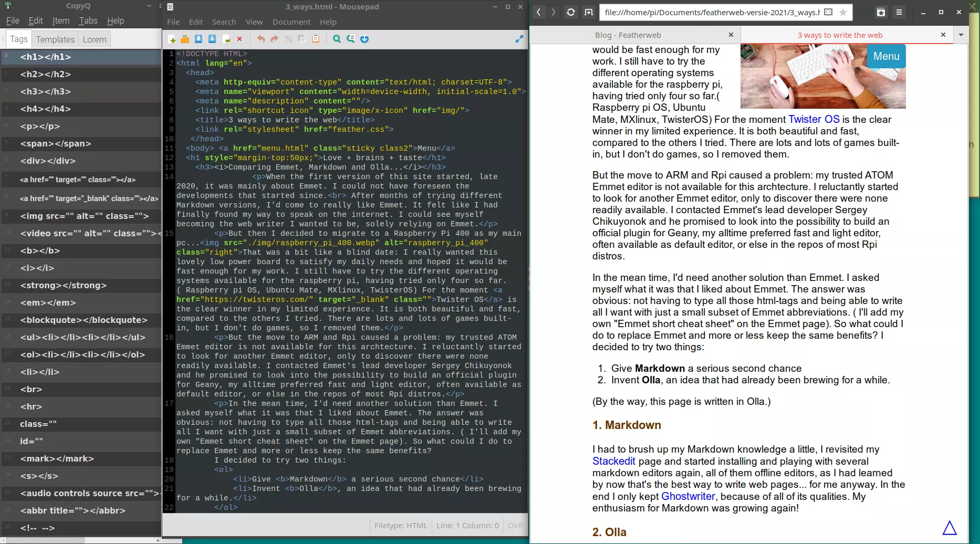Expand the browser tab list dropdown arrow
This screenshot has height=544, width=980.
[x=961, y=35]
